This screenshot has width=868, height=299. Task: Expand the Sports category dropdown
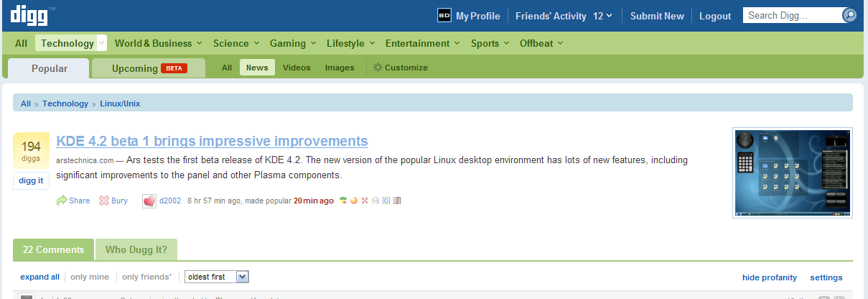506,44
